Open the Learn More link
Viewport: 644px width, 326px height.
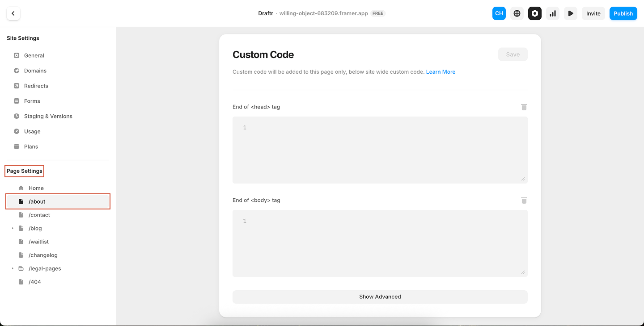pos(441,72)
